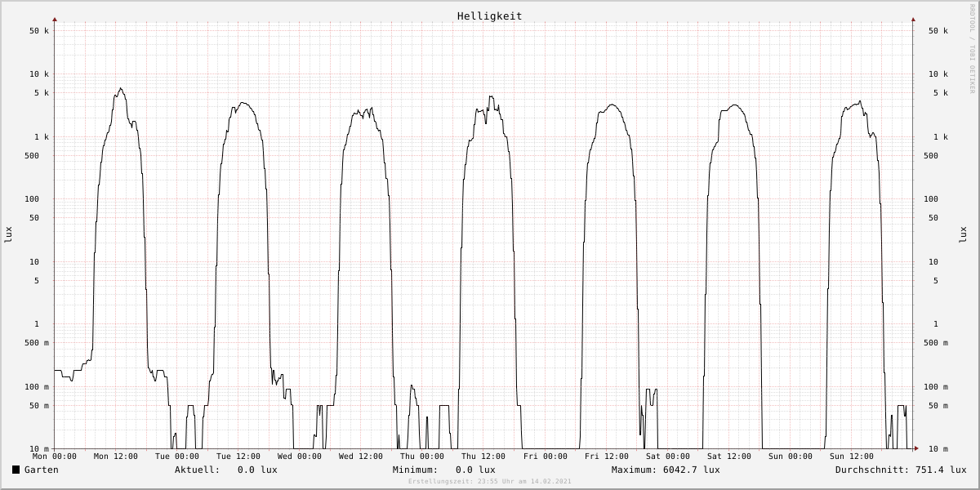Select the '100' label on the right axis

[931, 199]
